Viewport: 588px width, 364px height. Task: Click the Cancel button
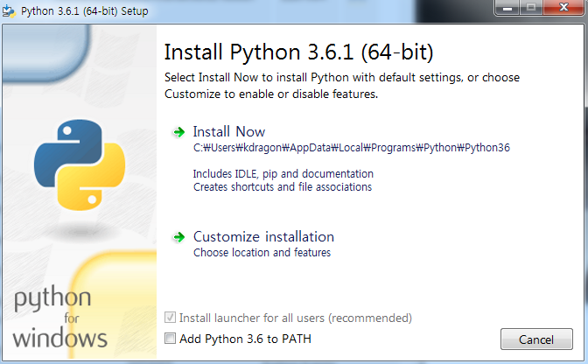click(x=536, y=339)
